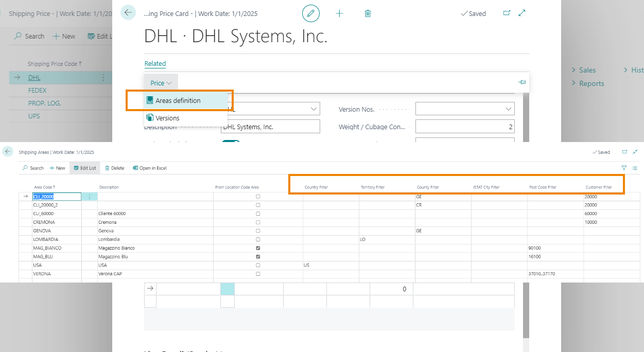Open row options for CLI_20000

89,197
